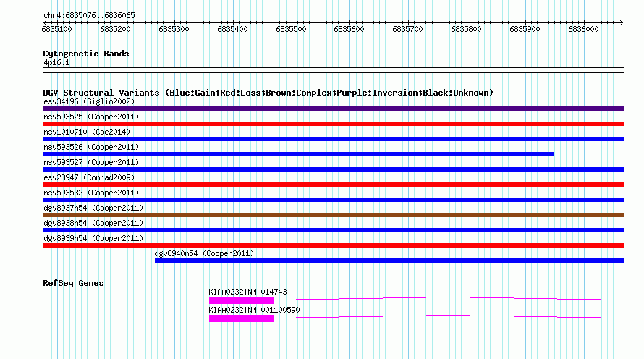Screen dimensions: 644x359
Task: Open gene label KIAA0232|NM_001100590
Action: [254, 310]
